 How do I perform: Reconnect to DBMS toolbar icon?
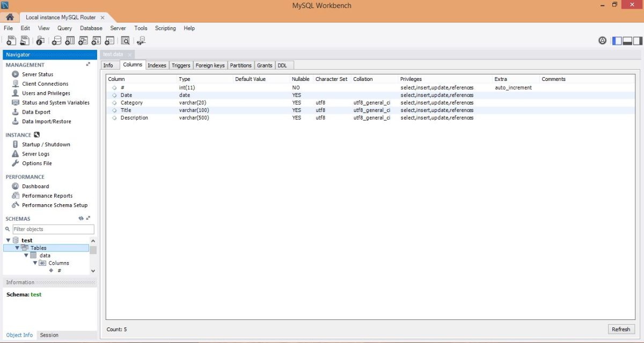[x=141, y=40]
